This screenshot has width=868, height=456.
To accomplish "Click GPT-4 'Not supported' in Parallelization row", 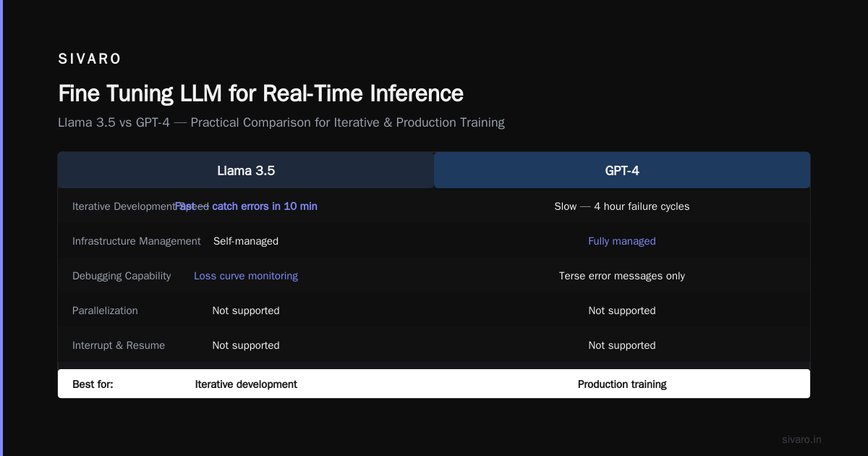I will 622,311.
